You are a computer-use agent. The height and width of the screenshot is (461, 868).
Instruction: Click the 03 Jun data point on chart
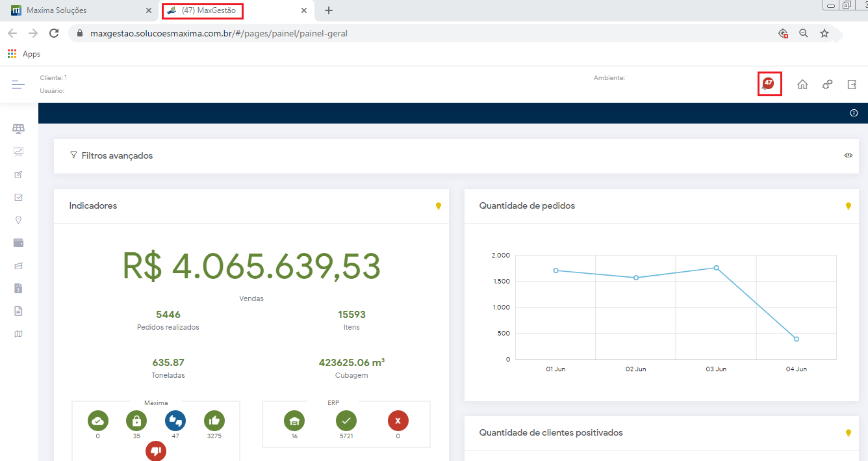click(x=716, y=268)
